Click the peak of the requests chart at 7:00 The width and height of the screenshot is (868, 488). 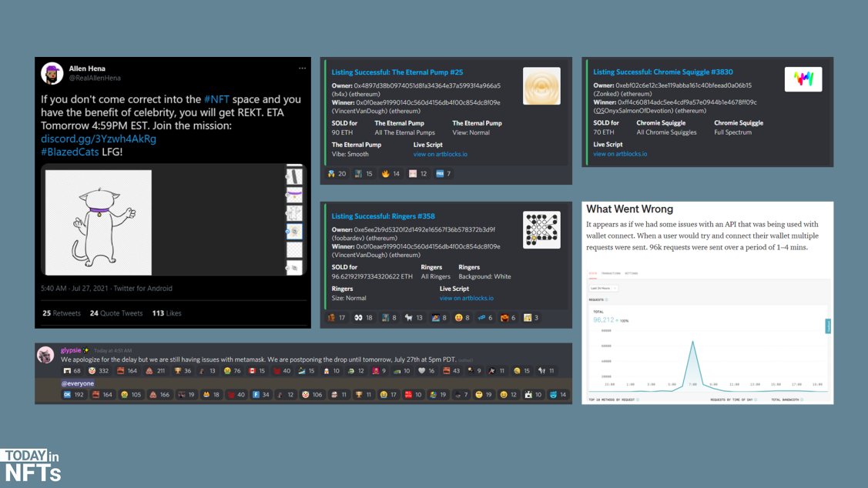coord(692,342)
